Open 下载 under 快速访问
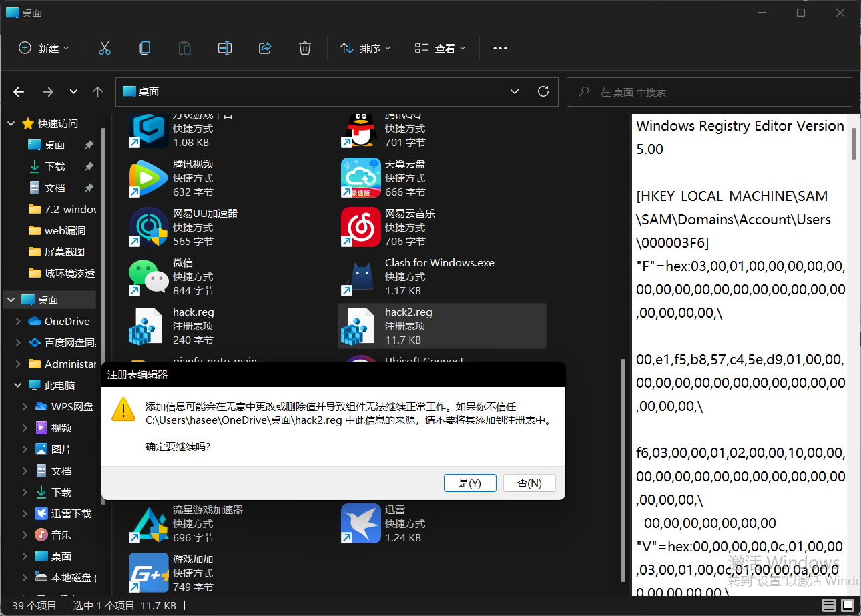This screenshot has height=616, width=861. (55, 166)
